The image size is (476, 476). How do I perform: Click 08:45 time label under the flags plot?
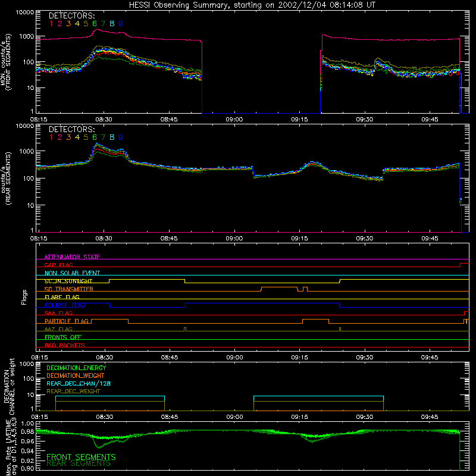(x=170, y=358)
